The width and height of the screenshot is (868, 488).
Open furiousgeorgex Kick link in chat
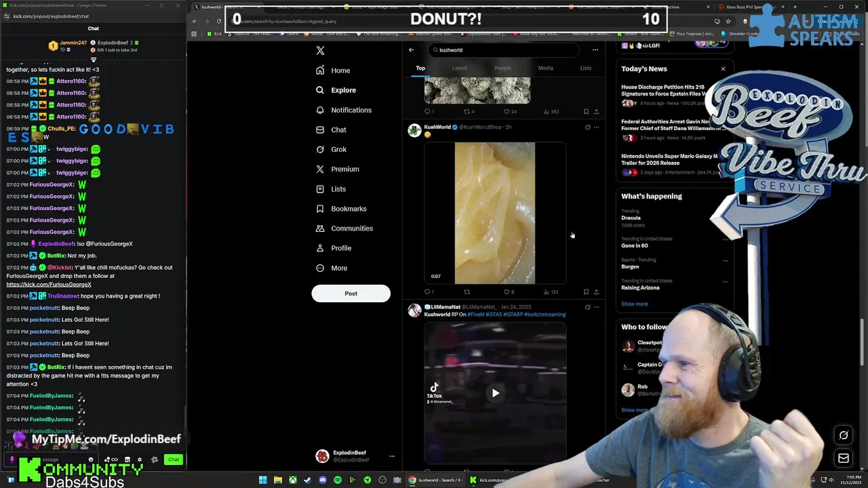click(49, 285)
